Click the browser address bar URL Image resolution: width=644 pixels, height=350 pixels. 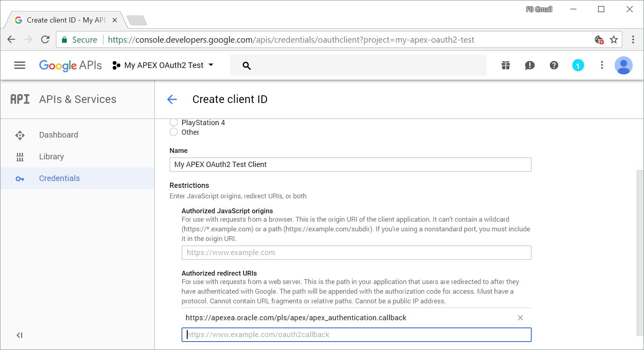pyautogui.click(x=291, y=39)
